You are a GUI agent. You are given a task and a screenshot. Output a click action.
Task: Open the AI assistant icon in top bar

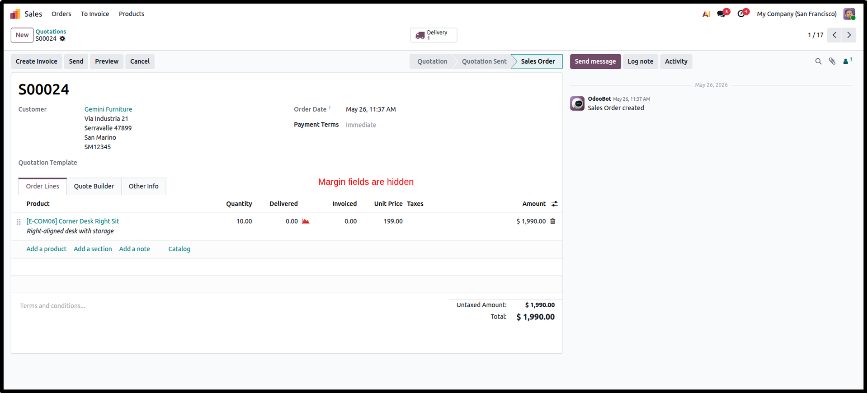[706, 14]
